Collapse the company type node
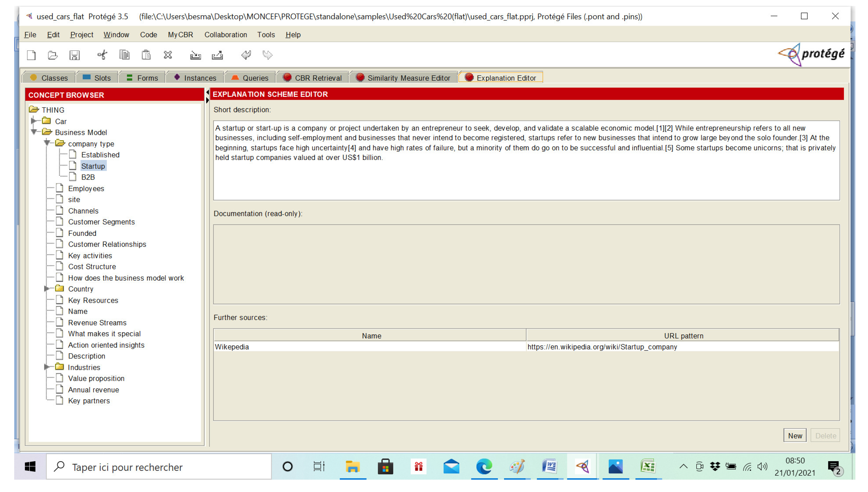 click(47, 143)
